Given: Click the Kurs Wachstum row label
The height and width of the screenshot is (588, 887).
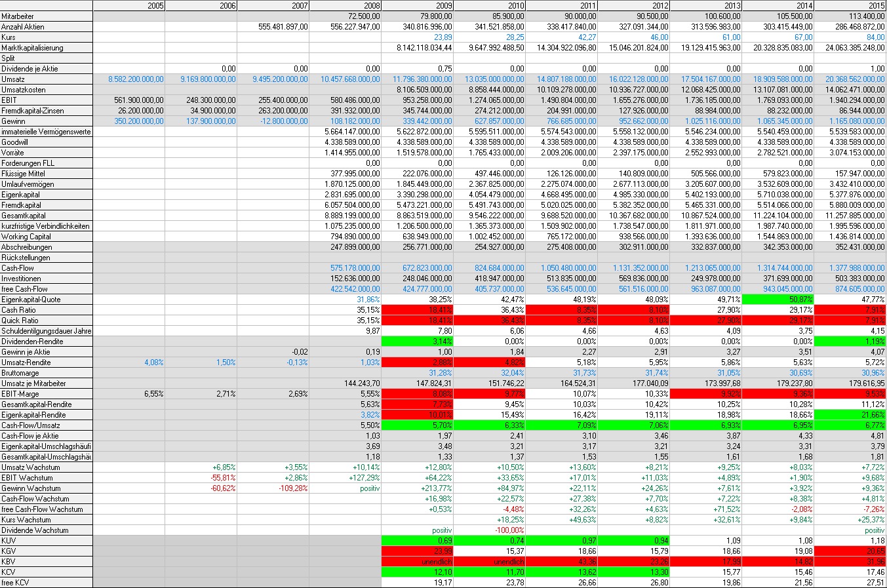Looking at the screenshot, I should 47,519.
